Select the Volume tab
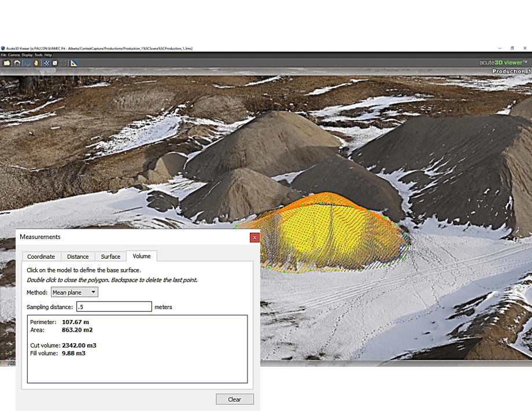This screenshot has width=532, height=412. coord(141,256)
